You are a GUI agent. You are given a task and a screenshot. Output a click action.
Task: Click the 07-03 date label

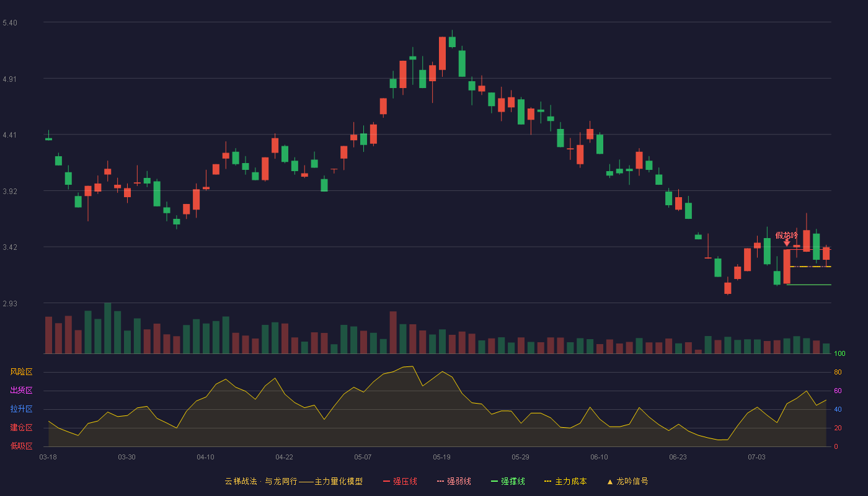756,457
